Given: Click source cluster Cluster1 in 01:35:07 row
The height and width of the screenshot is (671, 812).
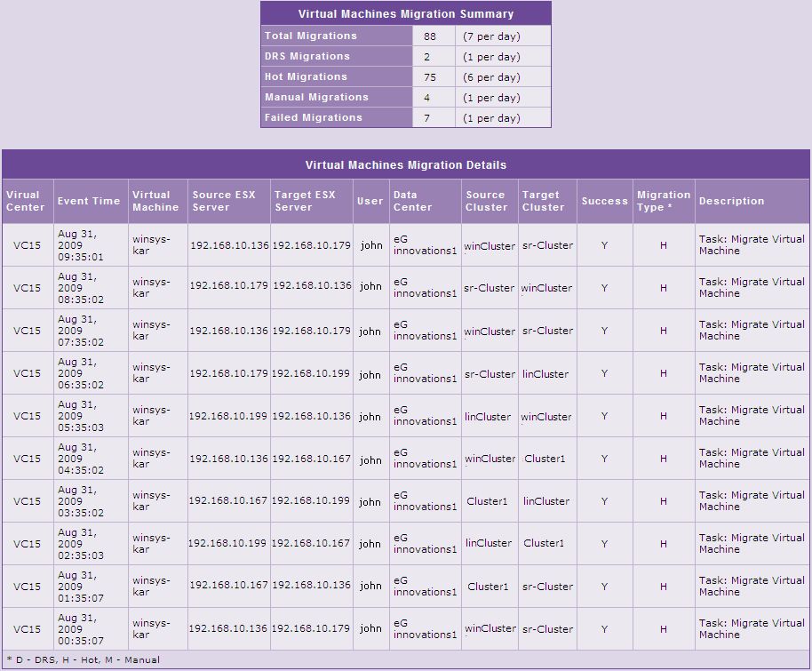Looking at the screenshot, I should (488, 587).
